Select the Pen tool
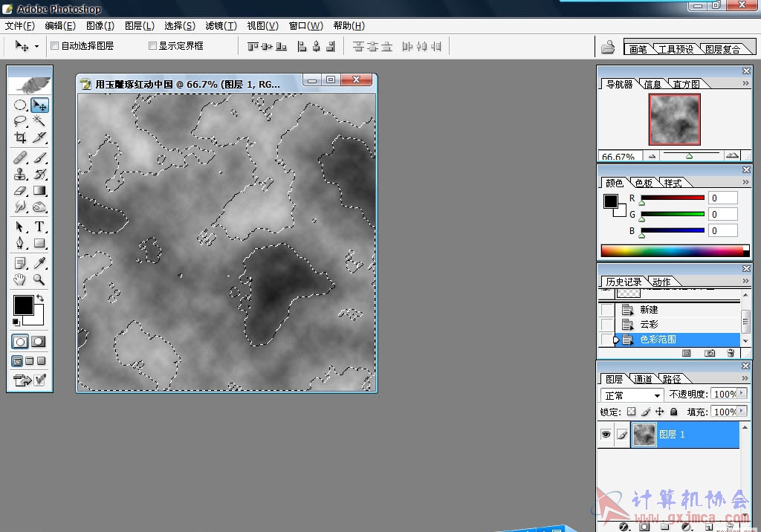 (20, 243)
